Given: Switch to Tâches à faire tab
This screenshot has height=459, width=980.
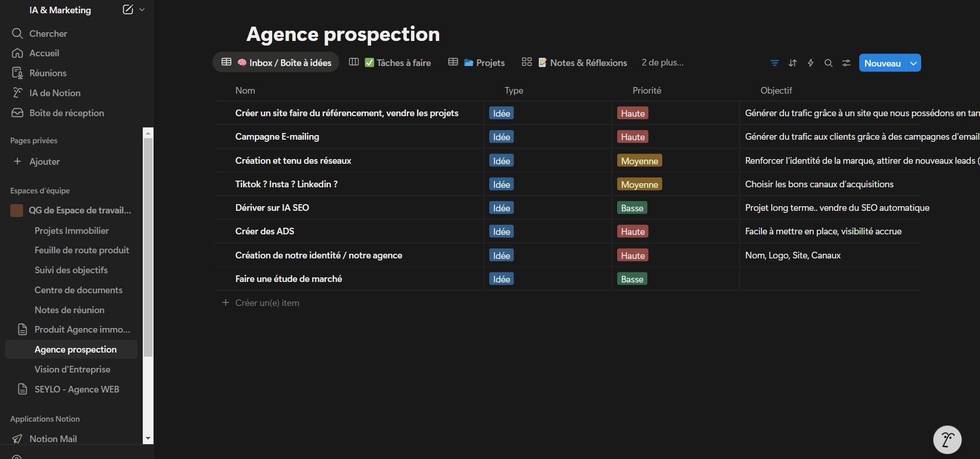Looking at the screenshot, I should [x=390, y=62].
